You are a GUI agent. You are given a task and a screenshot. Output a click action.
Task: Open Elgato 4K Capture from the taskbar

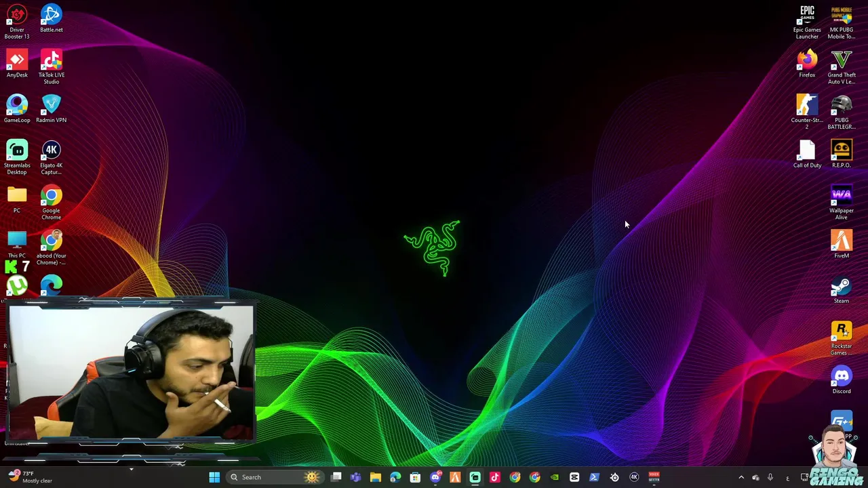634,477
